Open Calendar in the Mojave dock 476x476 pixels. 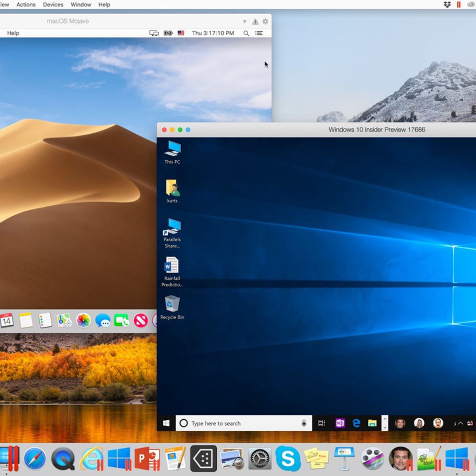coord(6,321)
